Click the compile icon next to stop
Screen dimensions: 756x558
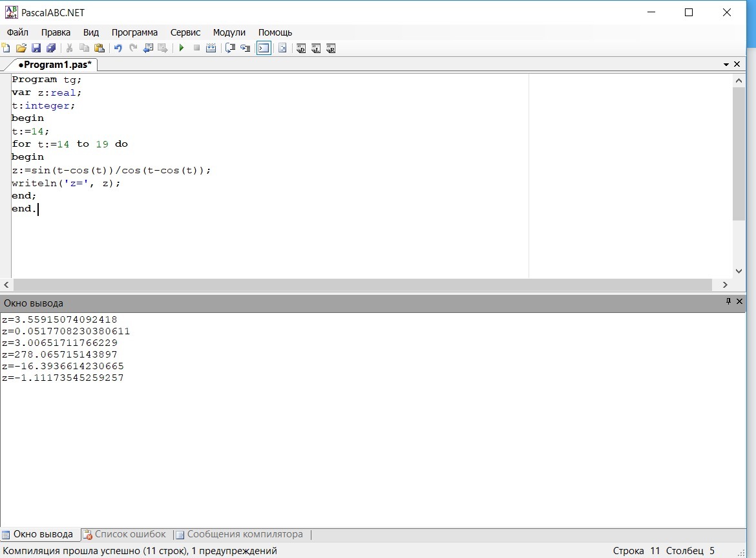click(x=211, y=48)
